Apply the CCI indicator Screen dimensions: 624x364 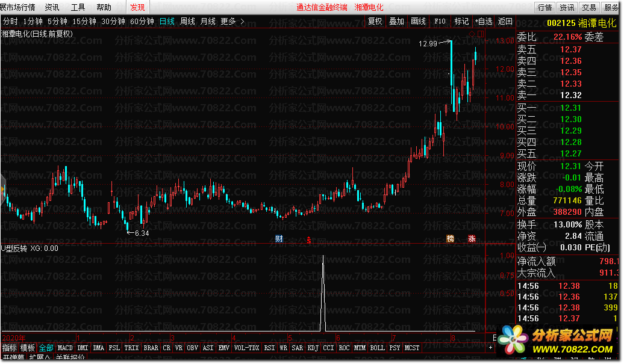click(x=328, y=348)
